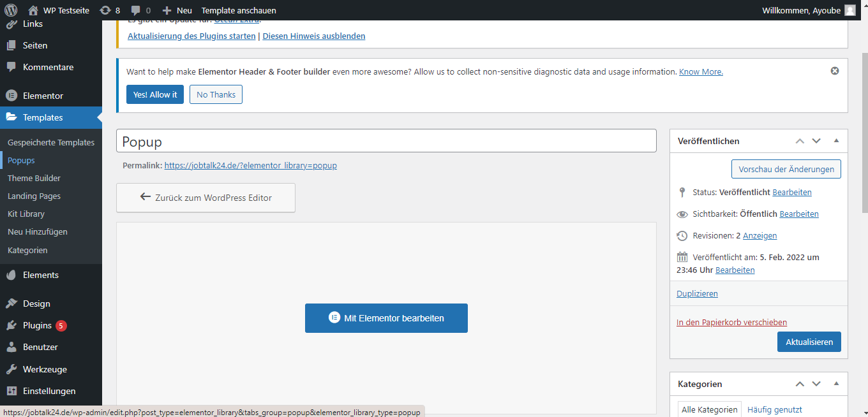Click Aktualisierung des Plugins starten link
Screen dimensions: 868x417
pyautogui.click(x=191, y=36)
